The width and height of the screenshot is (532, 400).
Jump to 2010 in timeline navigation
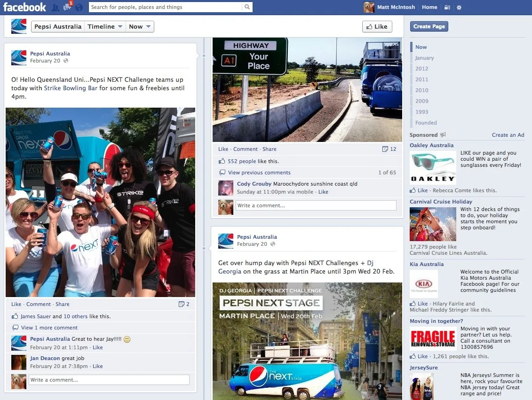[x=422, y=90]
